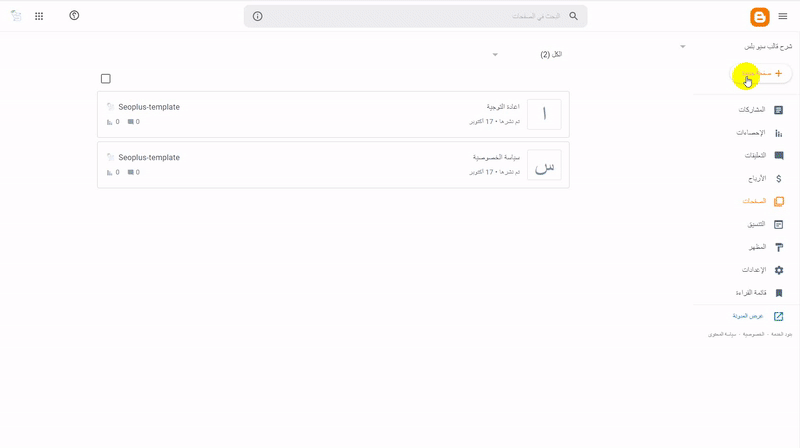Toggle the select all pages checkbox
This screenshot has width=800, height=448.
click(x=106, y=79)
